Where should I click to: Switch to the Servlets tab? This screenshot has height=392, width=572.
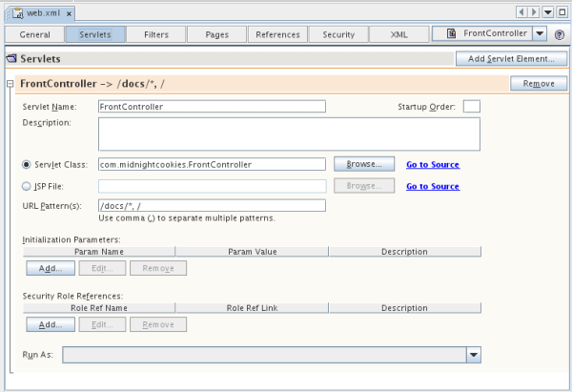click(x=95, y=34)
